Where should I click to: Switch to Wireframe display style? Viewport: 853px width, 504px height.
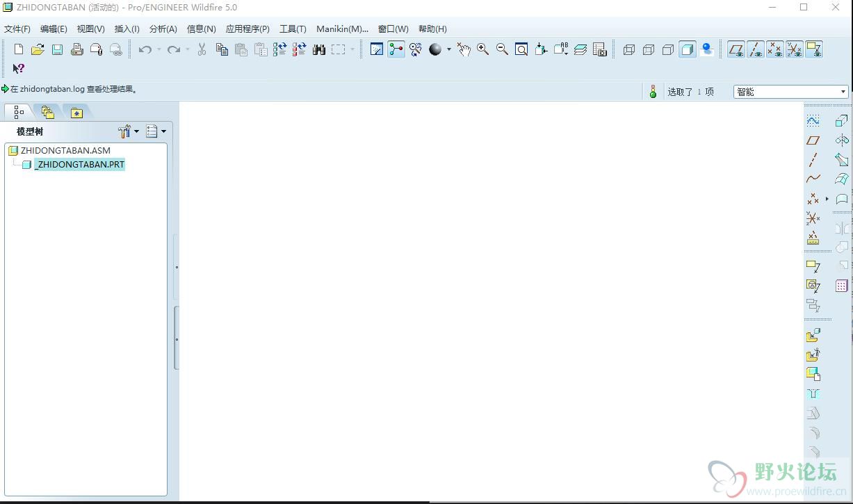point(629,49)
